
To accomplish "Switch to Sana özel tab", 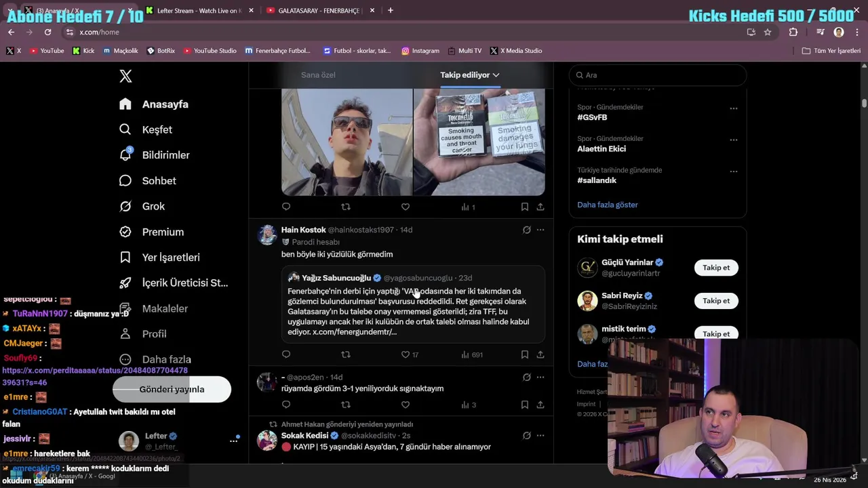I will pos(318,75).
